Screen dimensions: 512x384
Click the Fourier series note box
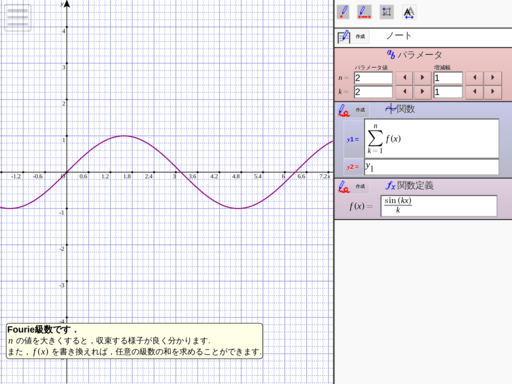click(x=134, y=341)
